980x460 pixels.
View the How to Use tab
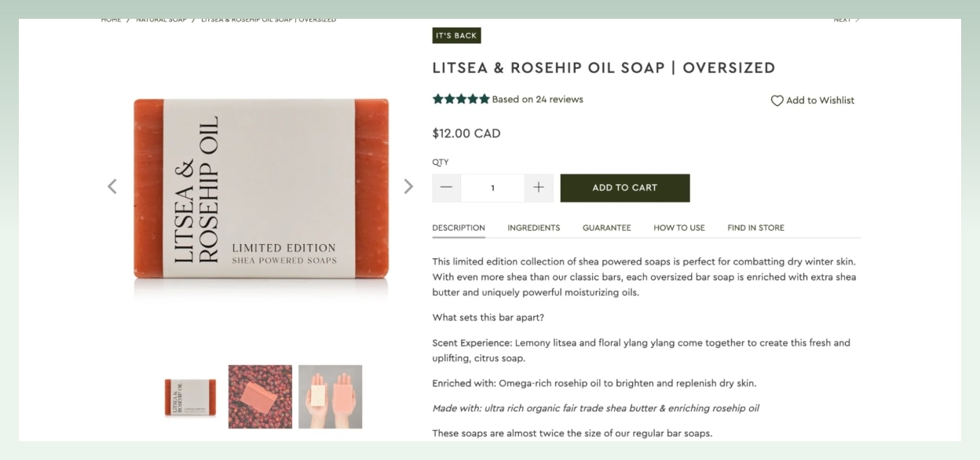point(678,228)
